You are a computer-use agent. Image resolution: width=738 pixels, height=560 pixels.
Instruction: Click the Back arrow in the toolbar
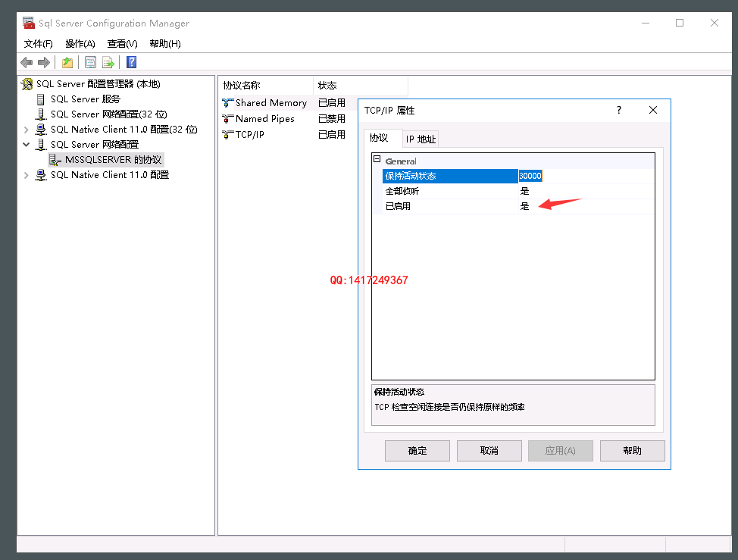[27, 62]
